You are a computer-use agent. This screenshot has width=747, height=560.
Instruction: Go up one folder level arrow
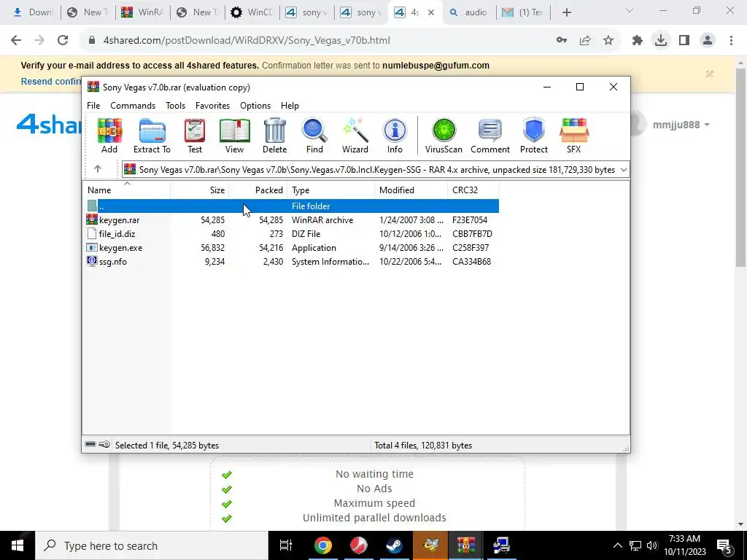[98, 169]
